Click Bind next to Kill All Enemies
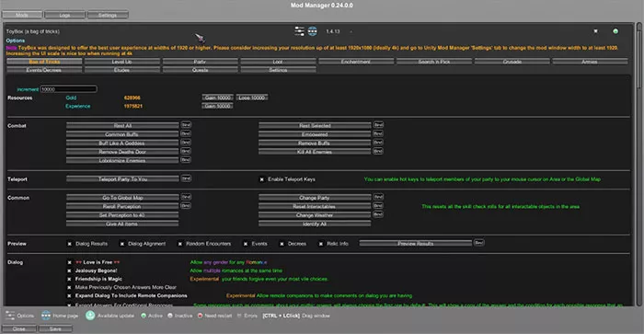644x334 pixels. click(x=378, y=151)
